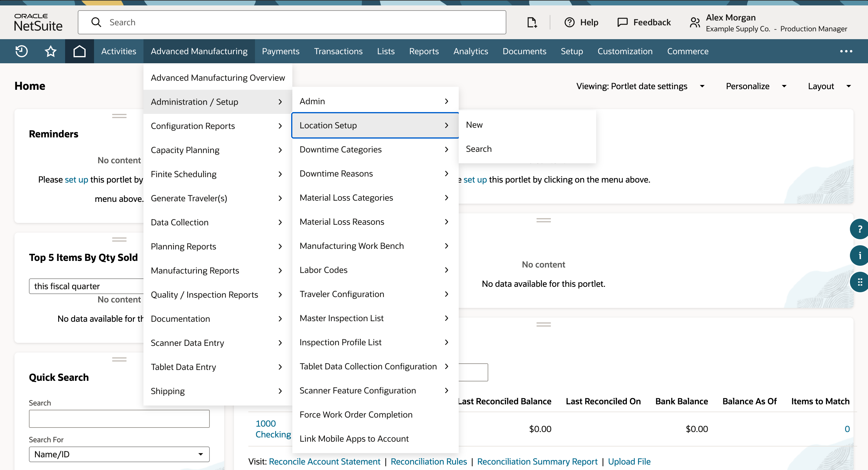Expand the Downtime Categories submenu

(375, 149)
